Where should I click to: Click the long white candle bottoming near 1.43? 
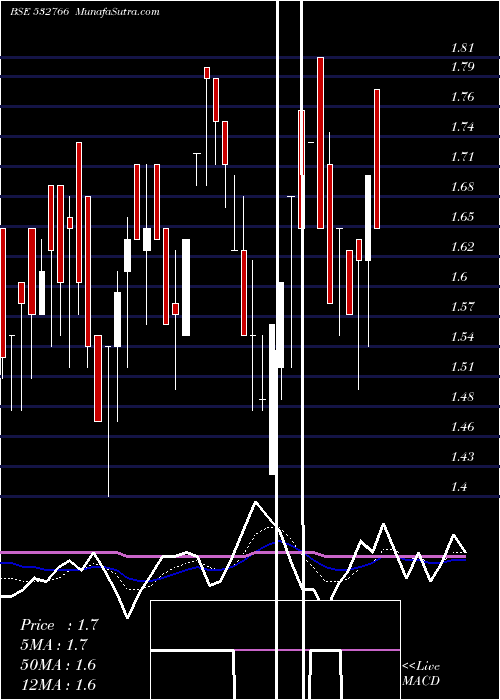[272, 399]
